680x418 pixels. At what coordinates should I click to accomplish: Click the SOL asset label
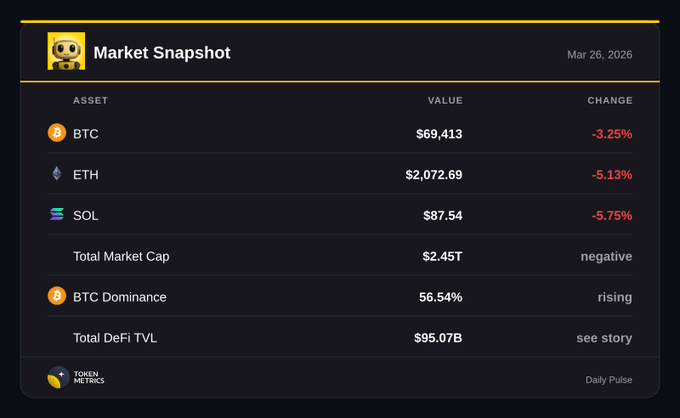(86, 216)
